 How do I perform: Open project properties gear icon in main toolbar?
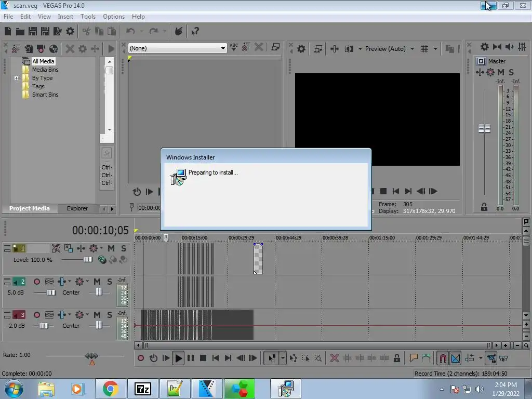(x=70, y=32)
